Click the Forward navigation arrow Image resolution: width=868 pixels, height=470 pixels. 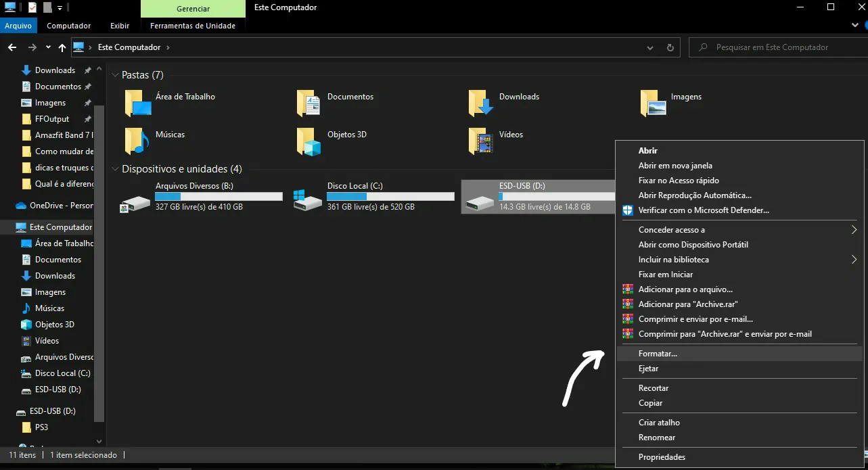(x=32, y=47)
